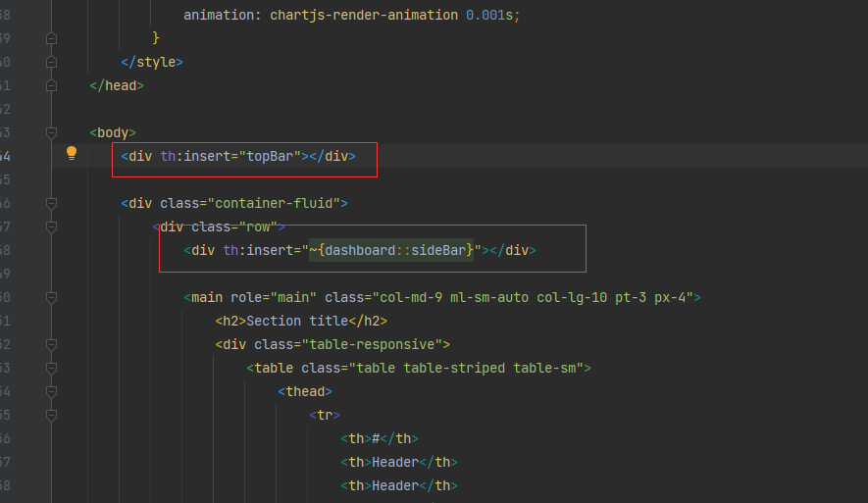Collapse the row div fold marker

tap(51, 226)
